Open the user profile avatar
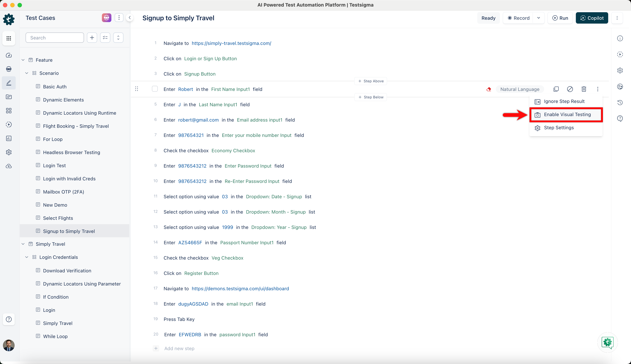Image resolution: width=631 pixels, height=364 pixels. (9, 345)
